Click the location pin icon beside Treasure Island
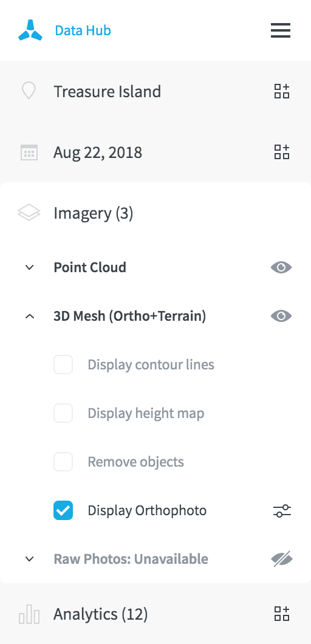Viewport: 311px width, 644px height. pyautogui.click(x=29, y=91)
